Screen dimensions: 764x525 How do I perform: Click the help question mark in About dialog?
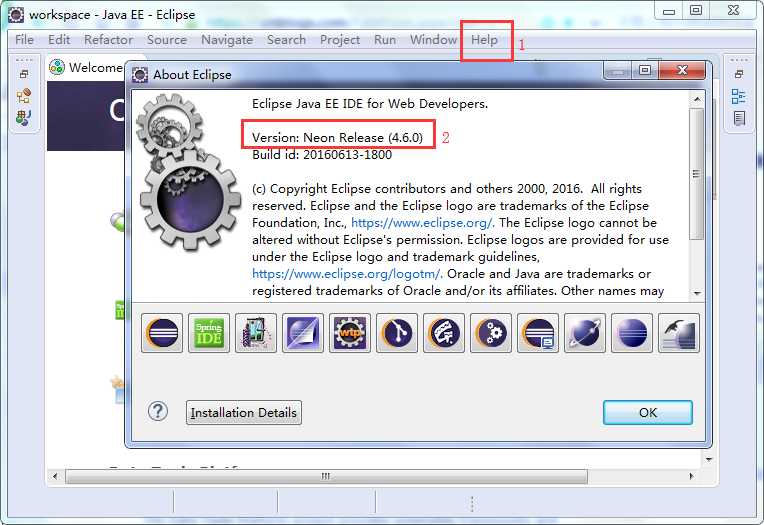click(157, 411)
